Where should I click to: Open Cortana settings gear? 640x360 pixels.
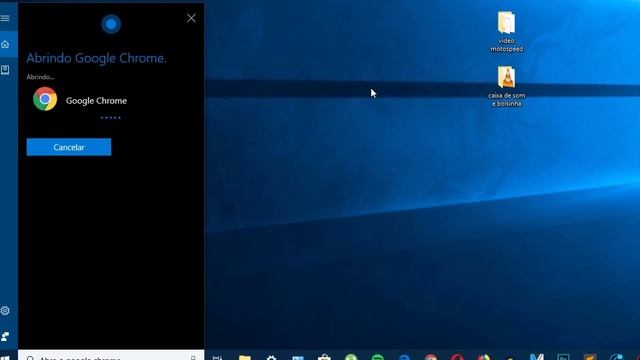pyautogui.click(x=5, y=311)
